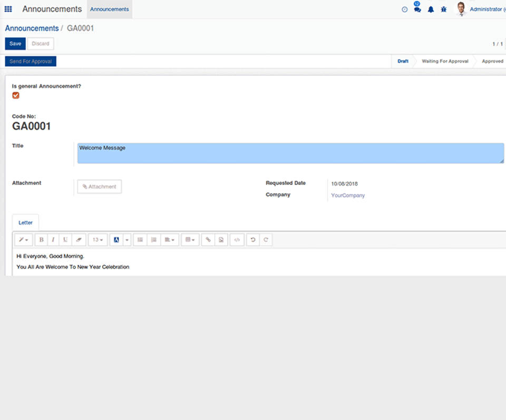Toggle underline formatting in the editor
506x420 pixels.
[x=65, y=240]
